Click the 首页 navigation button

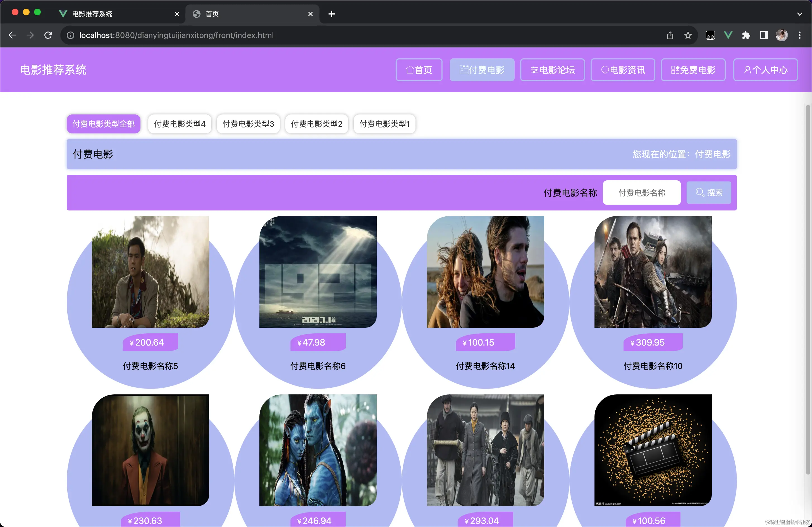419,70
